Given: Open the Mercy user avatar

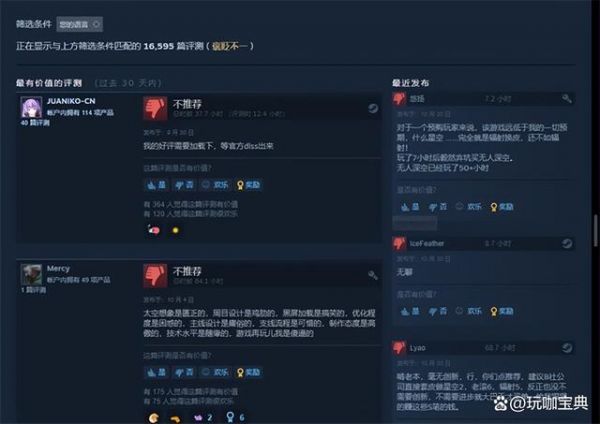Looking at the screenshot, I should pos(31,274).
